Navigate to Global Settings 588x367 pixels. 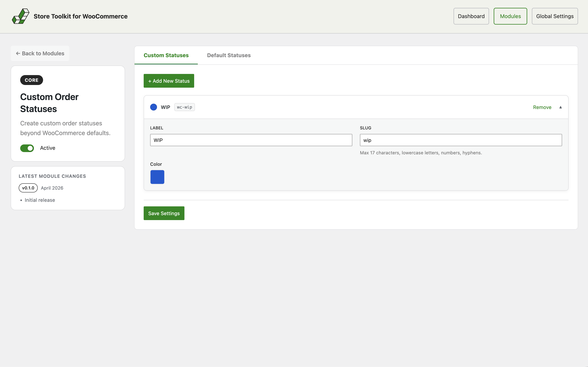(554, 16)
